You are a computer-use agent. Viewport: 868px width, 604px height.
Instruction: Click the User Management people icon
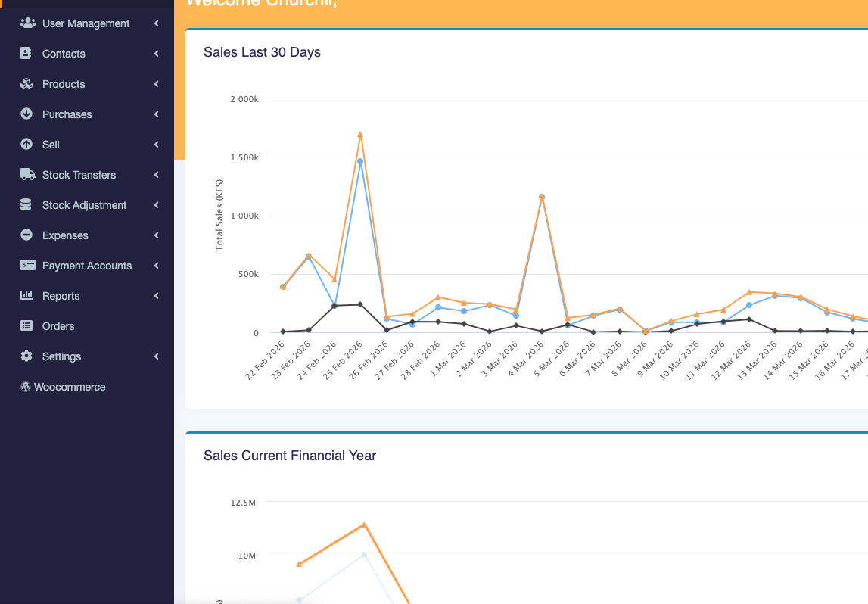point(27,23)
